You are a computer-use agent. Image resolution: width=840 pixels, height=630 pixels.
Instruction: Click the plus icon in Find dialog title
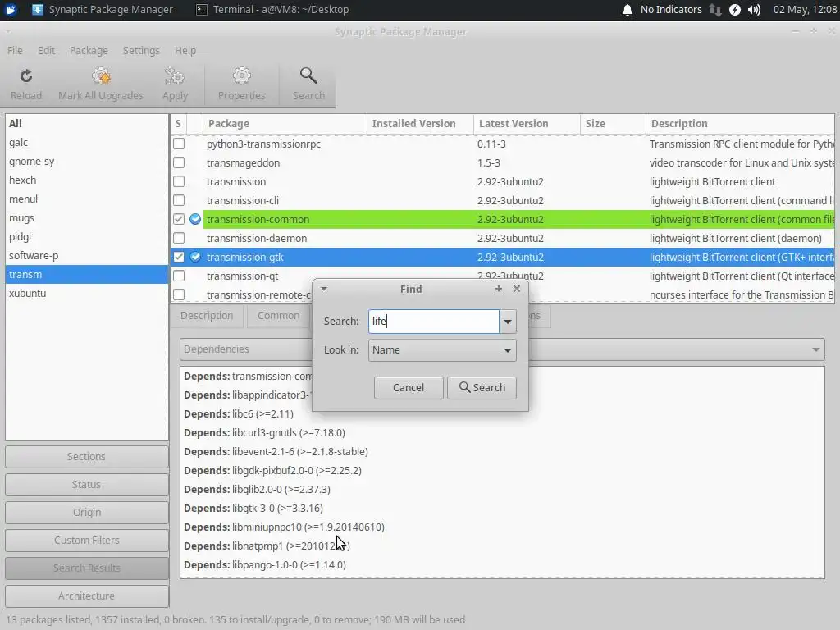[499, 289]
